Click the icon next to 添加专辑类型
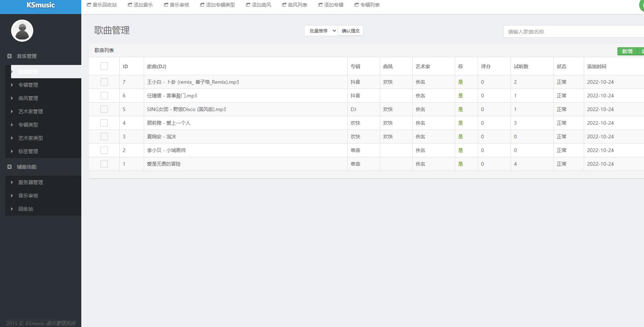Image resolution: width=644 pixels, height=327 pixels. click(x=202, y=5)
